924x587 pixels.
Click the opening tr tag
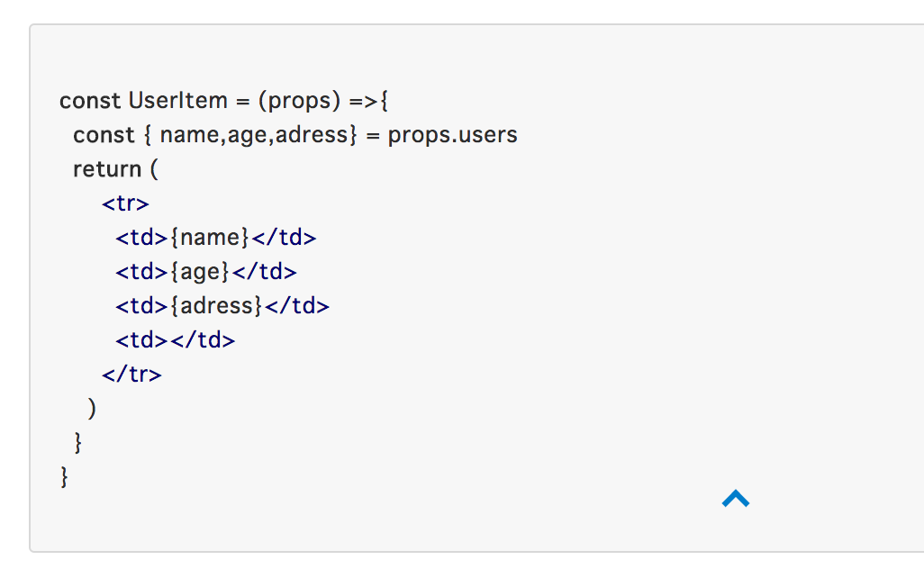pos(125,203)
